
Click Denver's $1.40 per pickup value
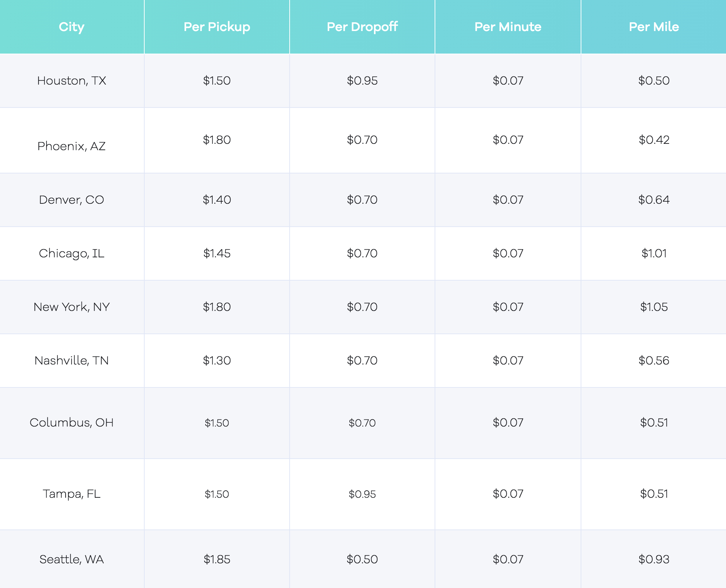pos(217,200)
